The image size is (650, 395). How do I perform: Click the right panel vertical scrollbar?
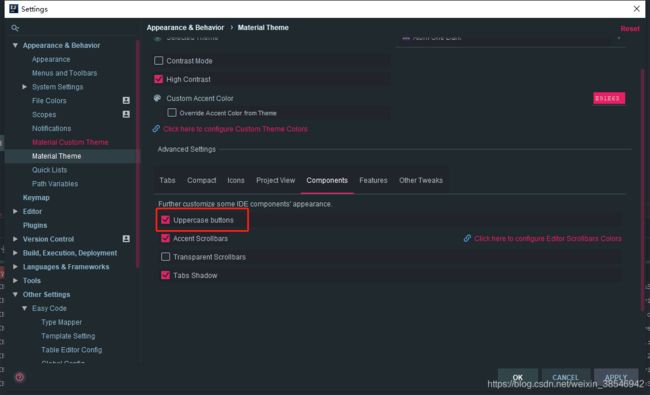pyautogui.click(x=643, y=189)
